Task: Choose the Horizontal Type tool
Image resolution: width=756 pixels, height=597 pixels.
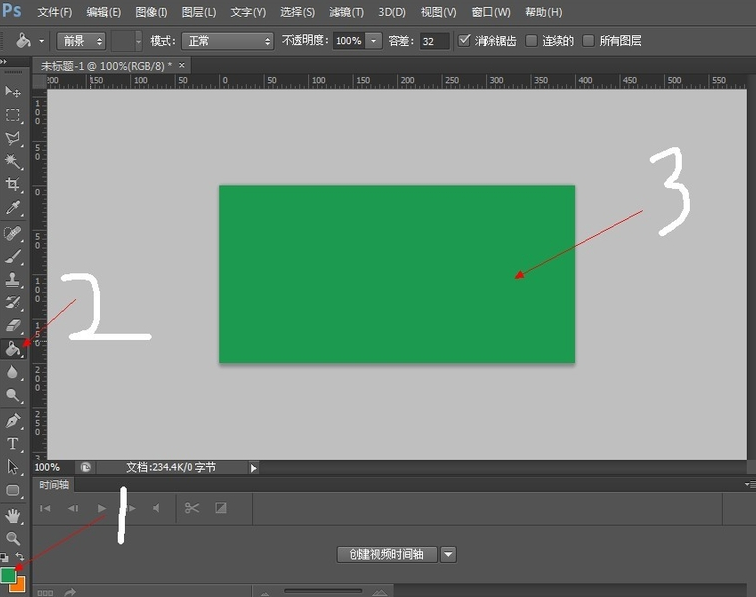Action: pyautogui.click(x=13, y=443)
